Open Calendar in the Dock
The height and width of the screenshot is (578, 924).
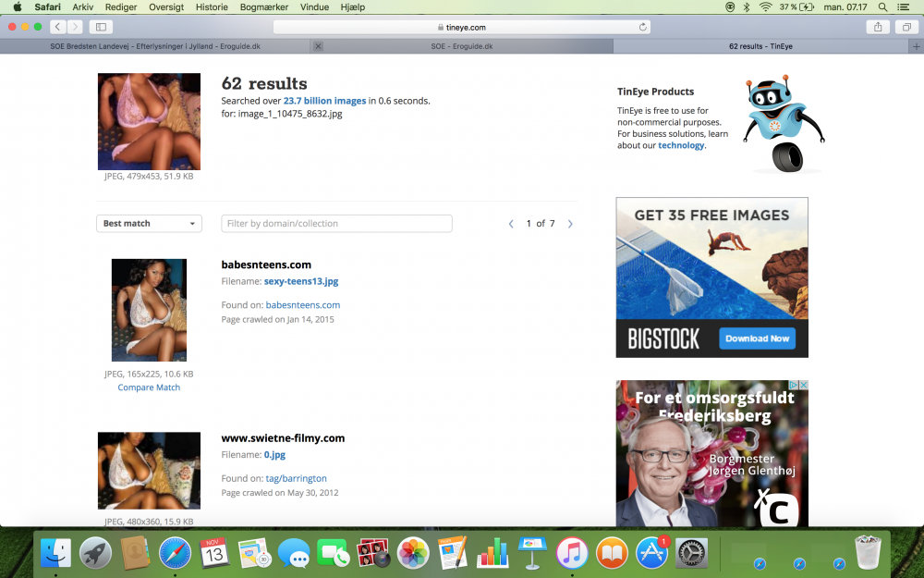click(x=214, y=553)
